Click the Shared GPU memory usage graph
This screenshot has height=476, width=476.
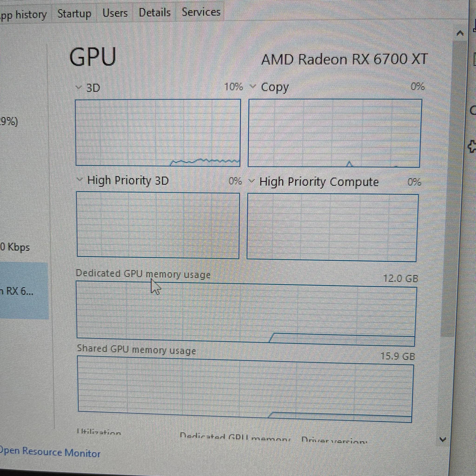point(246,389)
